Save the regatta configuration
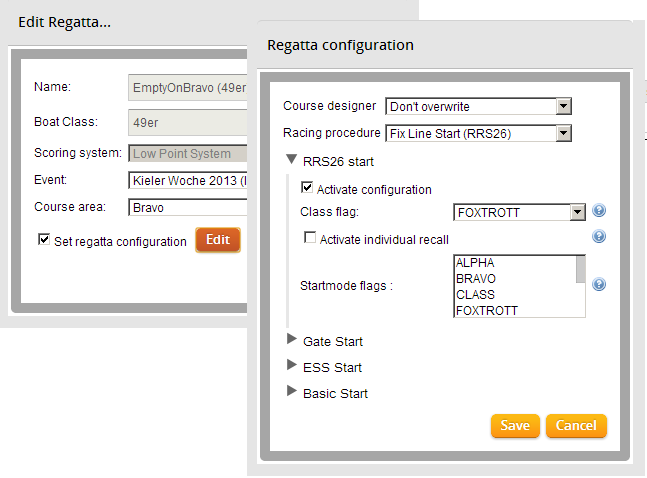 point(515,426)
